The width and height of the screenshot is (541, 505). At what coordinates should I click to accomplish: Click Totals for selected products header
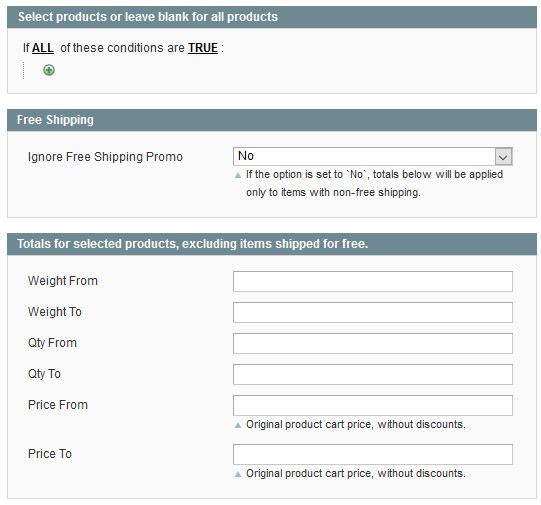tap(272, 244)
